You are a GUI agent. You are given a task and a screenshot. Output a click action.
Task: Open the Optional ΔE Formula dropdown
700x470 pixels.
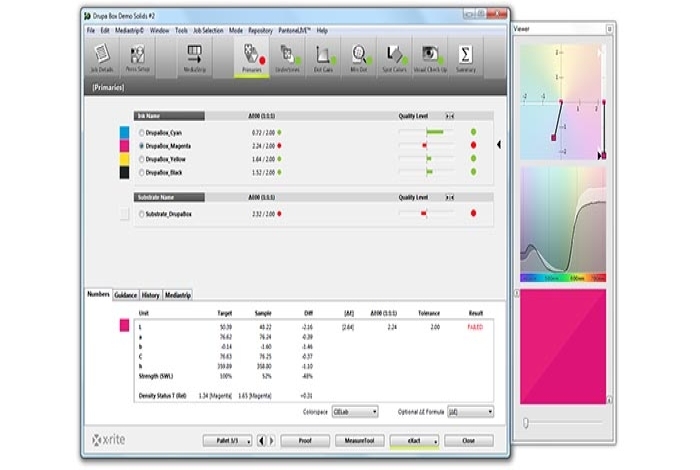coord(471,412)
